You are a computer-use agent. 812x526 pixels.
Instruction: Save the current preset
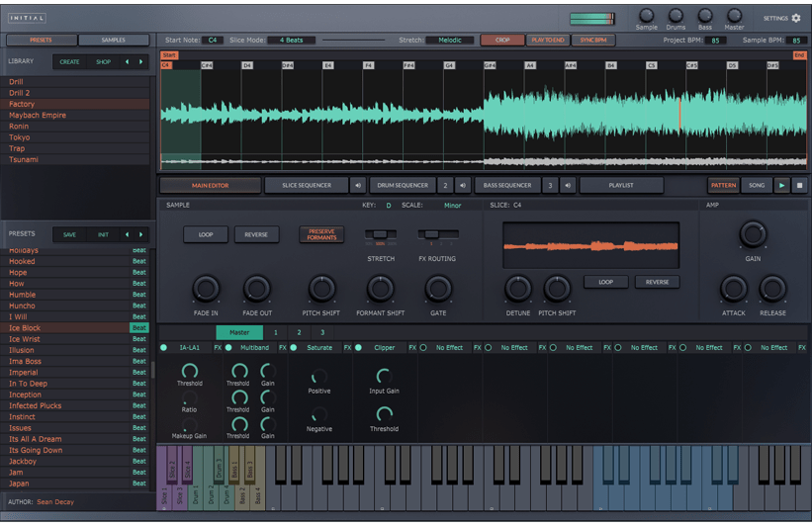[x=69, y=234]
